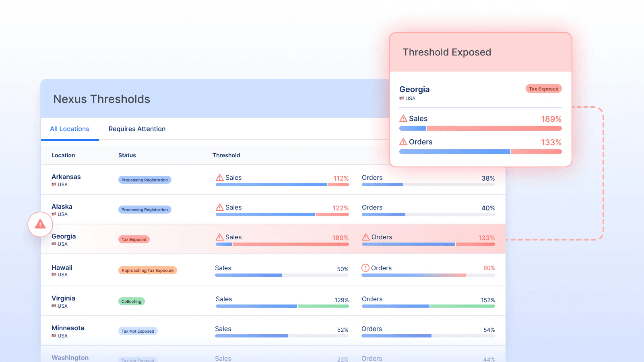
Task: Click Sales warning icon in Threshold Exposed card
Action: [x=403, y=118]
